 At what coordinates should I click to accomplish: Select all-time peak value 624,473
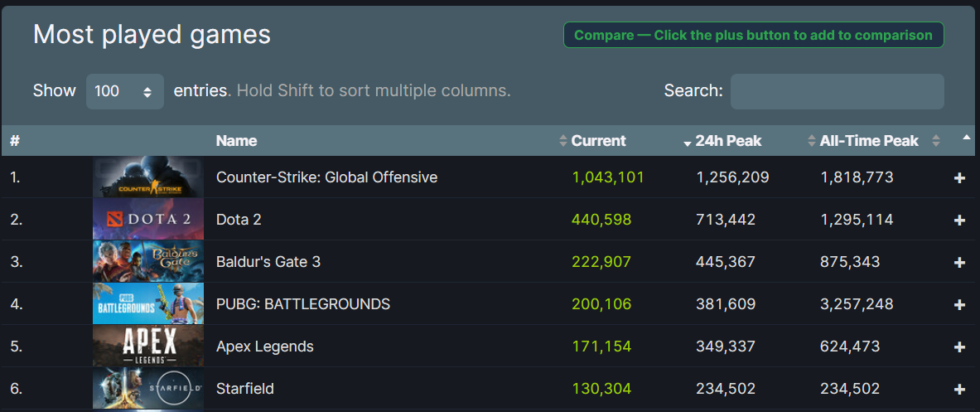(x=850, y=347)
